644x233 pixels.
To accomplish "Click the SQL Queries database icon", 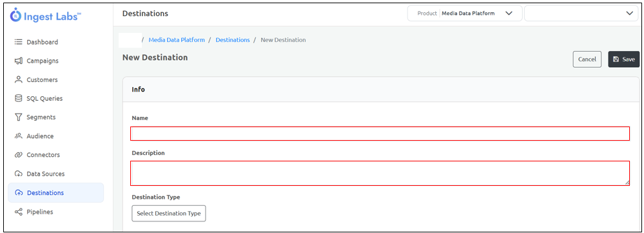I will [18, 99].
